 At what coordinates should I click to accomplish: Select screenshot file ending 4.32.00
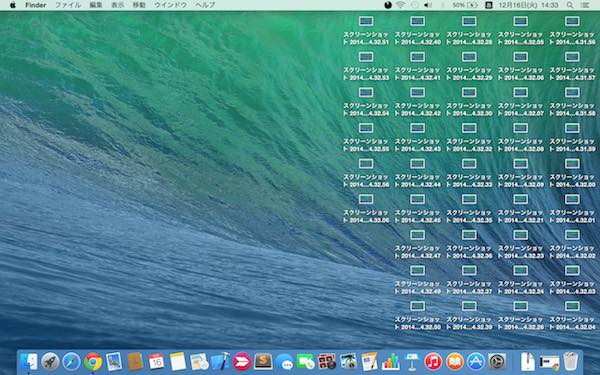[x=572, y=173]
